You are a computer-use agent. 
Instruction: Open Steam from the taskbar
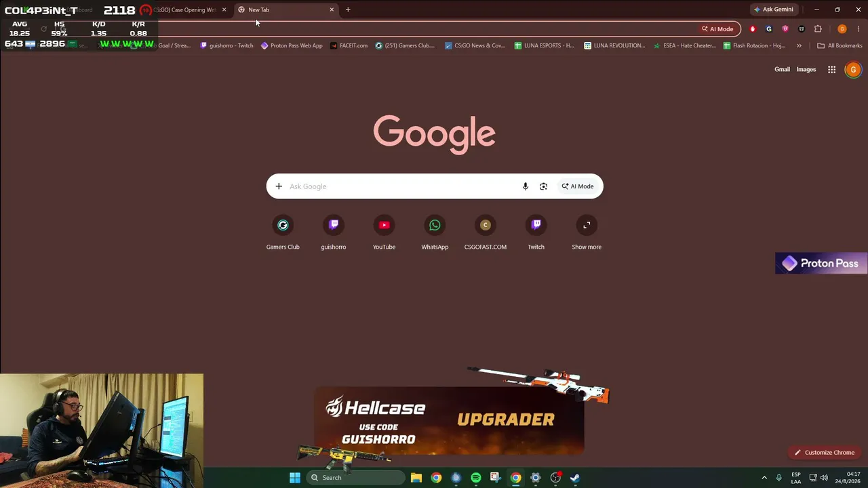(x=575, y=478)
